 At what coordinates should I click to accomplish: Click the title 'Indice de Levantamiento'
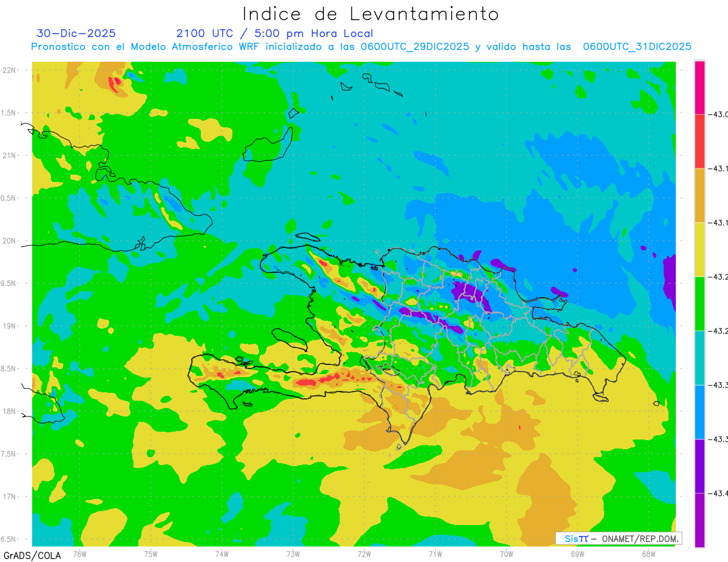tap(371, 14)
